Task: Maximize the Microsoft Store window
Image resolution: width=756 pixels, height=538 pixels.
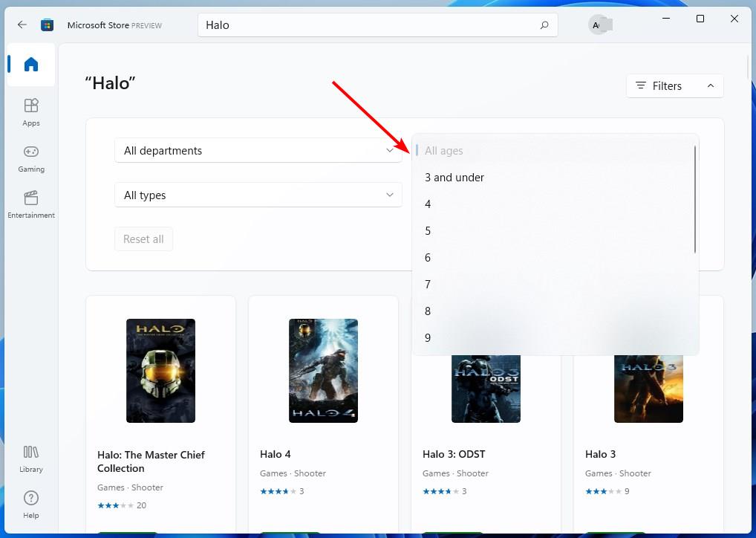Action: [x=700, y=19]
